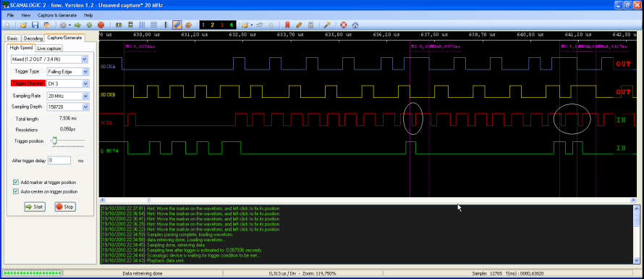Click the home icon in toolbar
The width and height of the screenshot is (644, 279).
[x=355, y=25]
